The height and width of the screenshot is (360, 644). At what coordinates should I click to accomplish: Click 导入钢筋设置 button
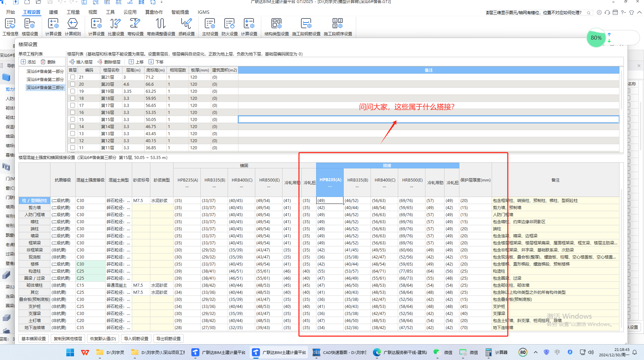(x=136, y=339)
